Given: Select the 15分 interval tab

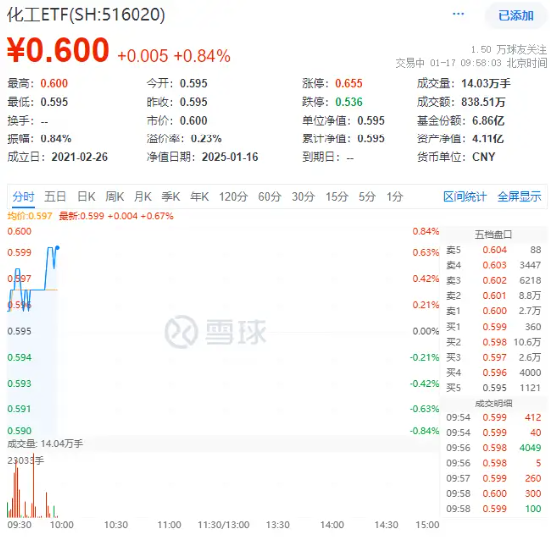Looking at the screenshot, I should [x=337, y=196].
